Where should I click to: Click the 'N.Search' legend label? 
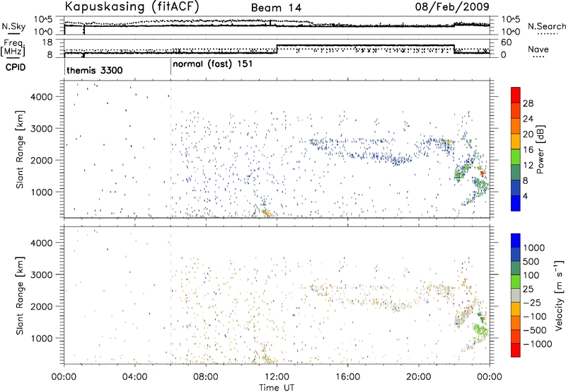[x=546, y=26]
